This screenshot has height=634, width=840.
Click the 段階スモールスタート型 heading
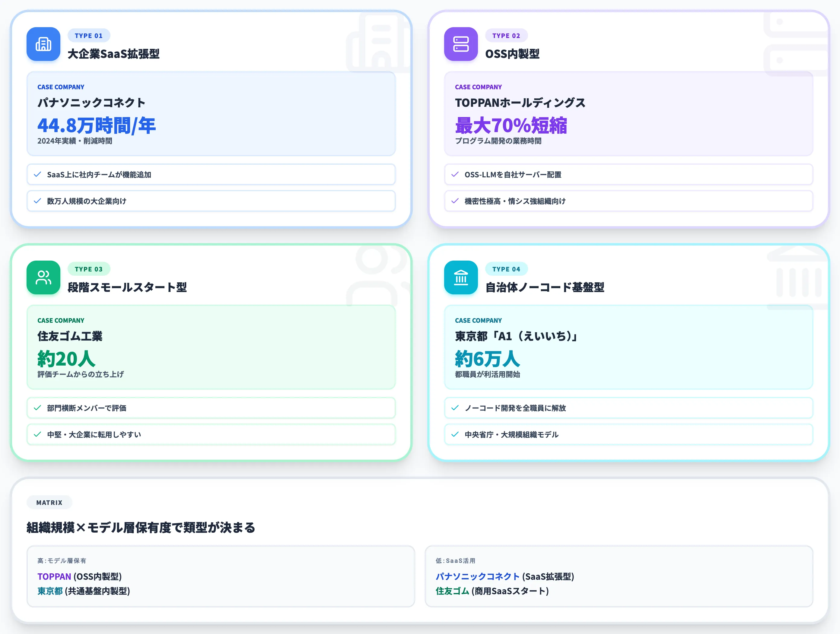click(127, 287)
